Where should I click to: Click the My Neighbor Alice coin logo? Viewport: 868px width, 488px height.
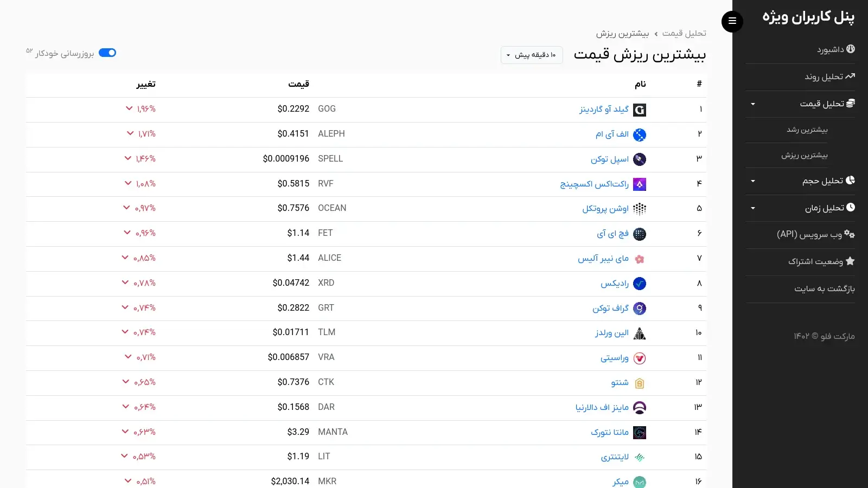640,259
